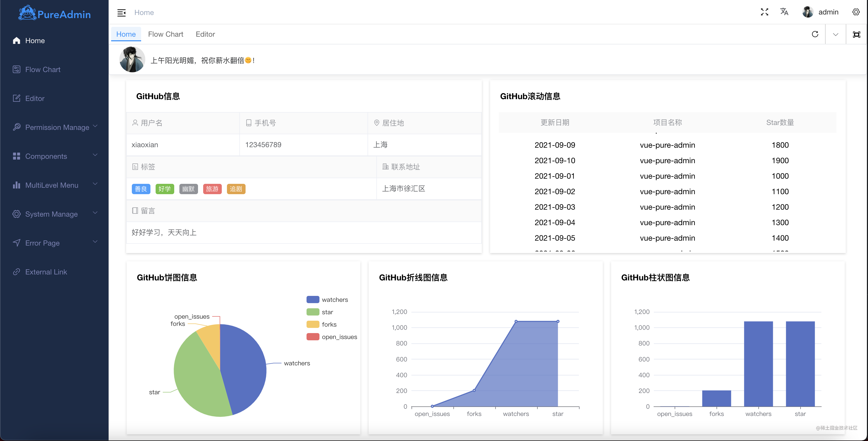Screen dimensions: 868x441
Task: Click the 旅游 red tag
Action: pyautogui.click(x=212, y=189)
